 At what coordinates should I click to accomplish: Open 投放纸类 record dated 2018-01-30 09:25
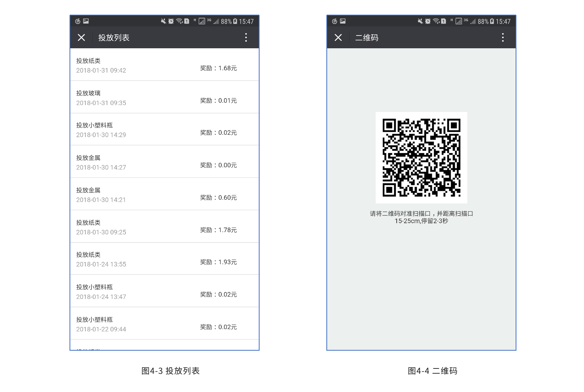coord(165,227)
